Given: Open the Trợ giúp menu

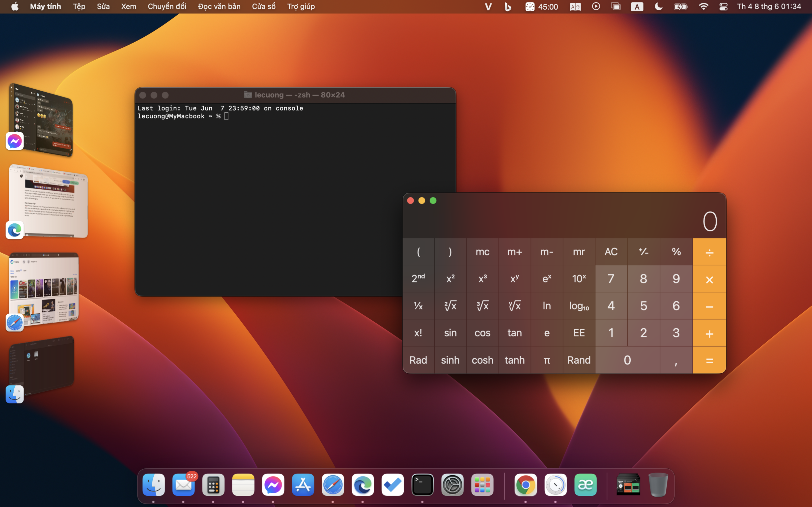Looking at the screenshot, I should (301, 6).
